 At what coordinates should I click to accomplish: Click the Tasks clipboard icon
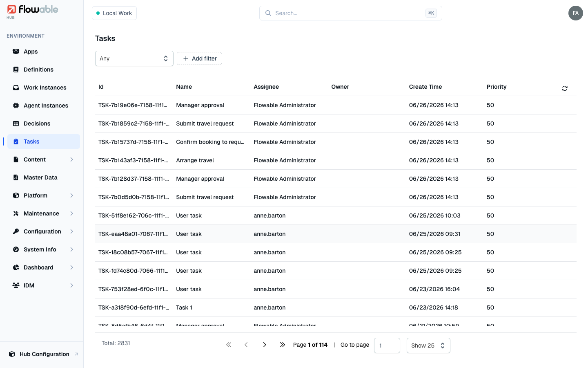click(x=16, y=141)
